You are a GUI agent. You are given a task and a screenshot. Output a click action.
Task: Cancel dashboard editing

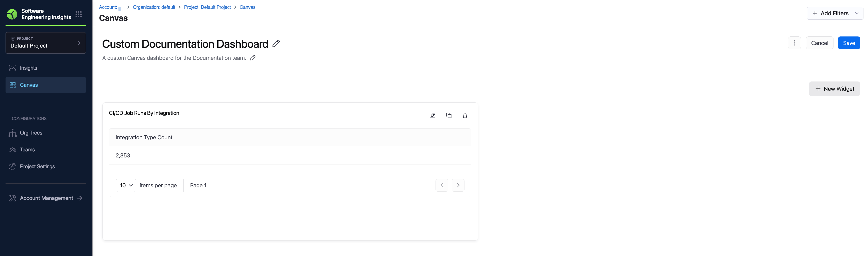[819, 43]
